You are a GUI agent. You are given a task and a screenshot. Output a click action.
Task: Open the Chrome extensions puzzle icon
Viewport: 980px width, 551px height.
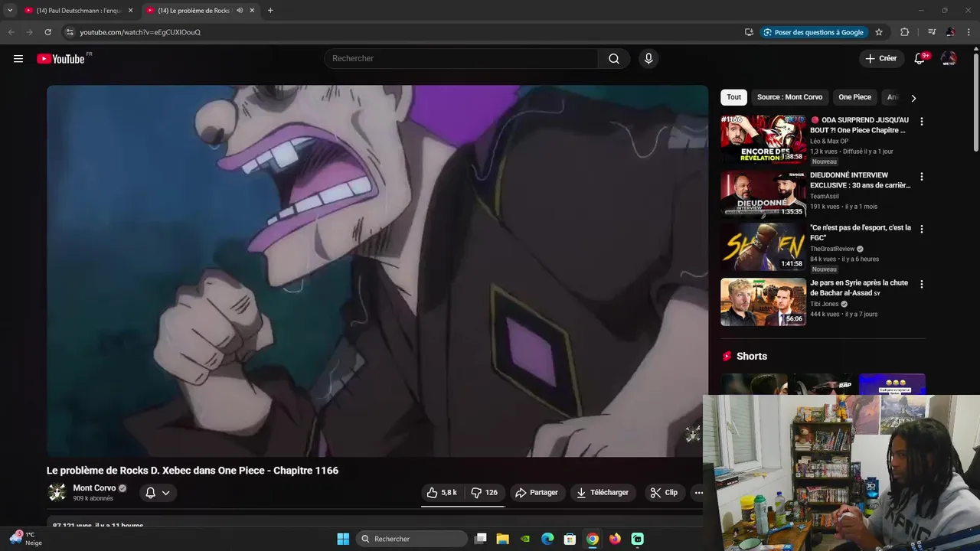905,32
